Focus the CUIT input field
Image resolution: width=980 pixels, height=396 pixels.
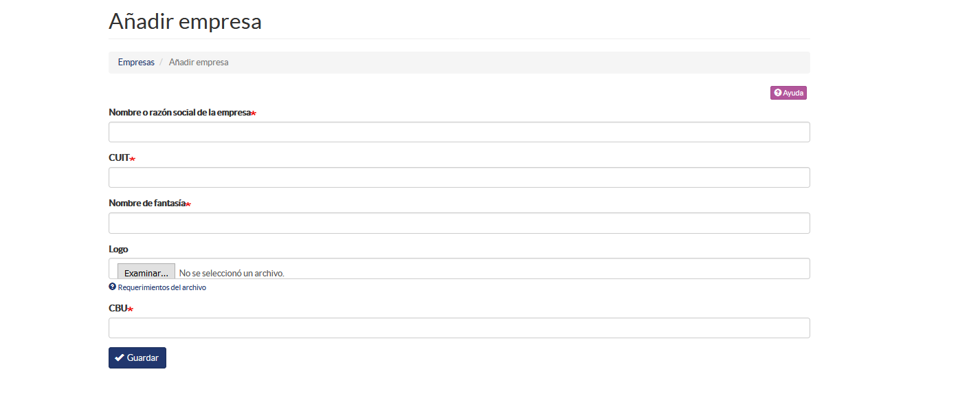[x=459, y=177]
